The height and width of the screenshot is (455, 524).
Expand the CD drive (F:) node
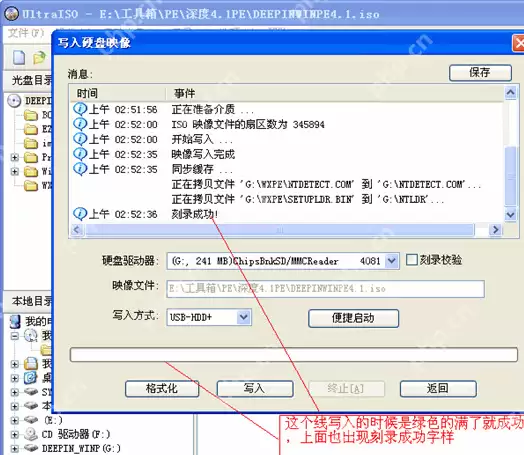click(15, 434)
